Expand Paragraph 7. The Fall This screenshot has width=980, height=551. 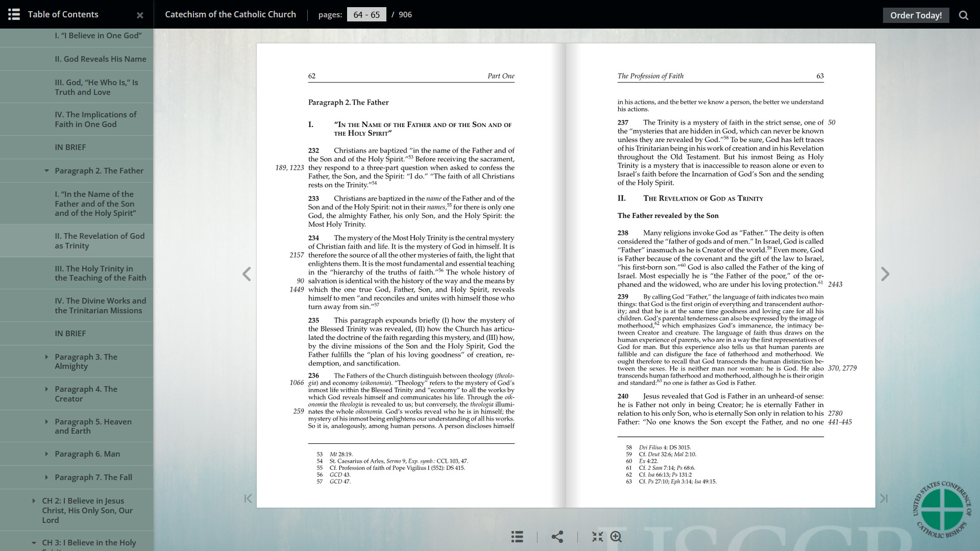tap(46, 478)
